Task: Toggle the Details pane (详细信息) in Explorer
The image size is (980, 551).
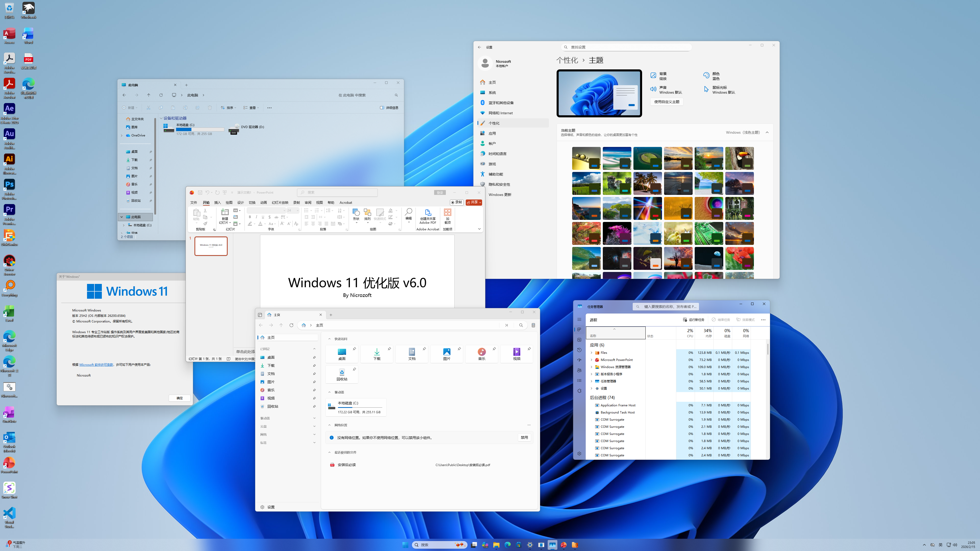Action: pyautogui.click(x=389, y=108)
